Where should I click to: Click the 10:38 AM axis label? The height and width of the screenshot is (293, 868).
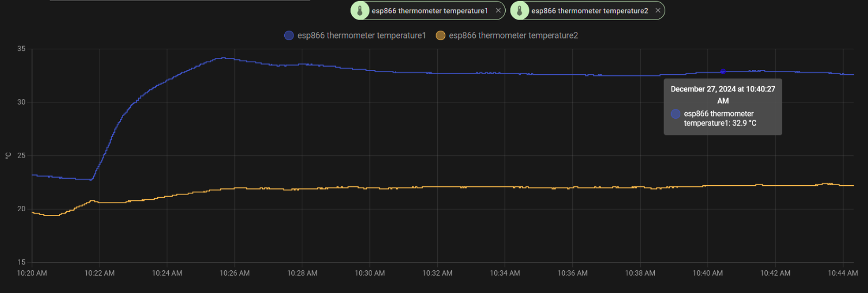click(640, 273)
